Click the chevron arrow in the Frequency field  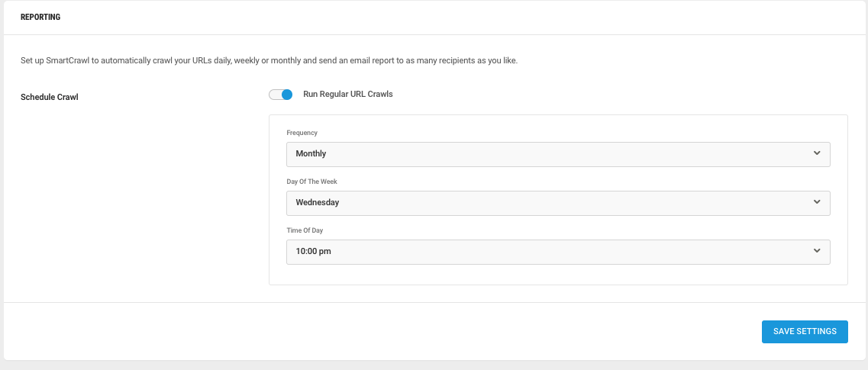[817, 153]
